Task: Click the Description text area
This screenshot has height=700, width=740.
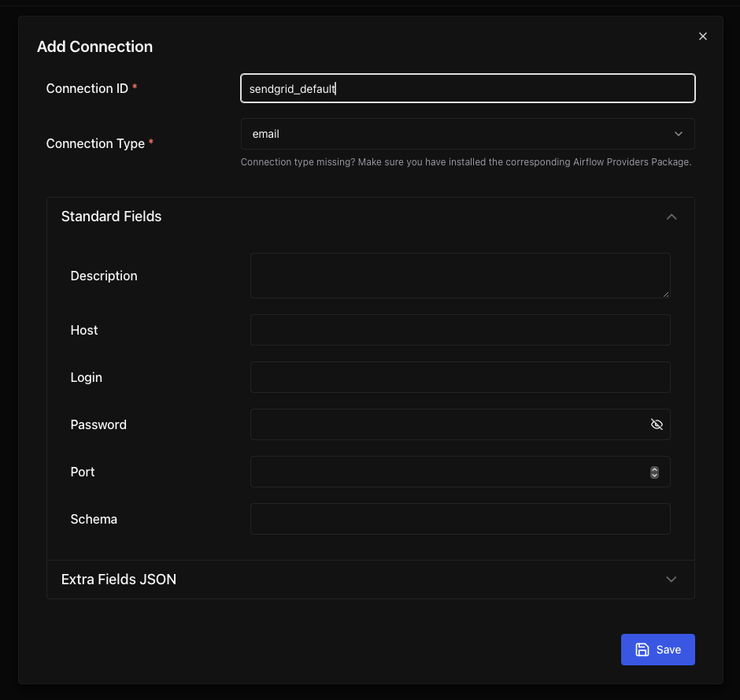Action: [460, 275]
